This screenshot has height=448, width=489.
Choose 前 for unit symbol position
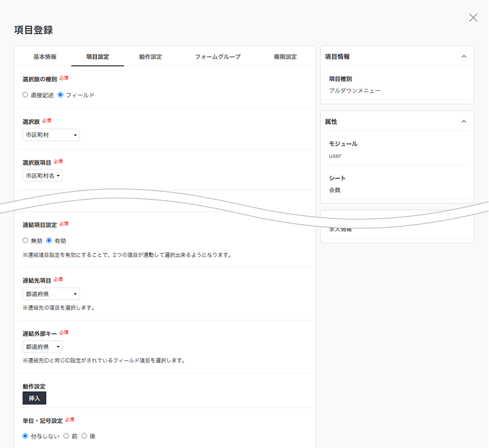tap(67, 436)
